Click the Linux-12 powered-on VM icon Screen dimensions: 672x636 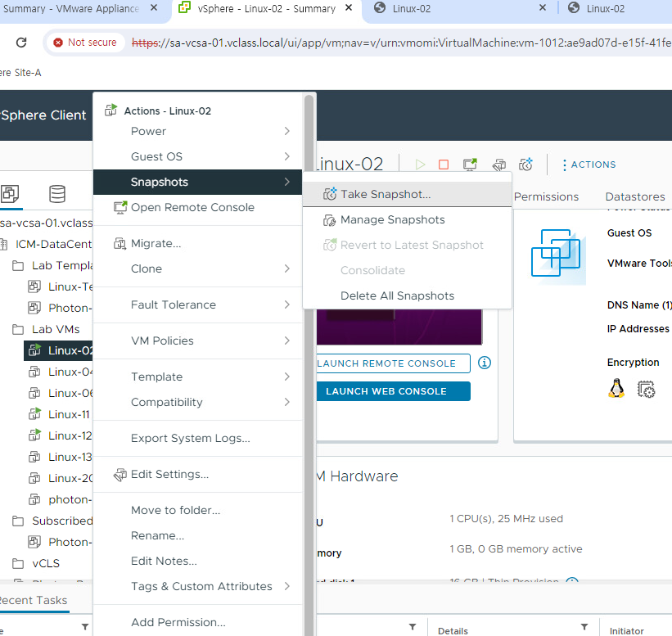pos(34,435)
